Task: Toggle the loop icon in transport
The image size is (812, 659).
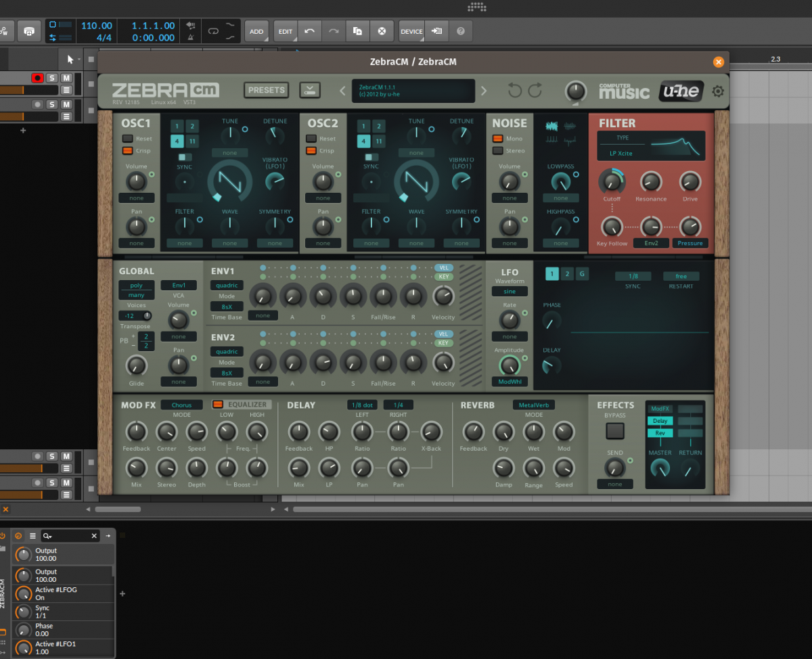Action: coord(213,31)
